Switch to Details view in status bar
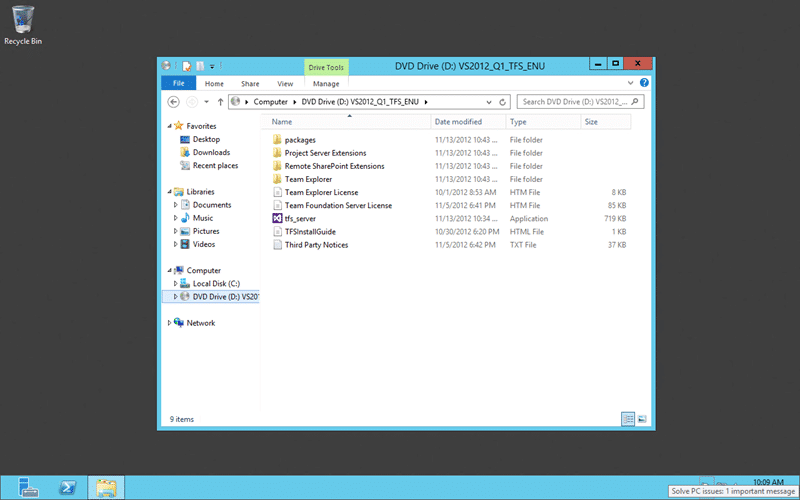The width and height of the screenshot is (800, 500). point(628,419)
